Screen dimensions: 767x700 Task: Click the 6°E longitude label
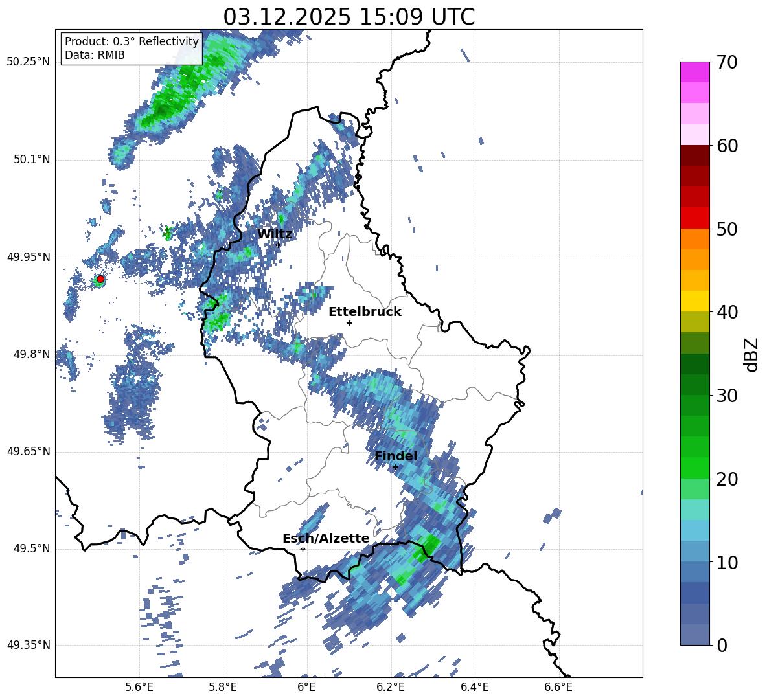coord(306,688)
